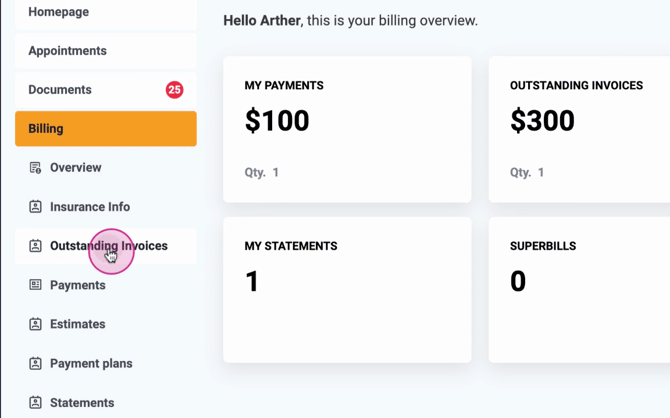The image size is (670, 418).
Task: Open the My Payments $100 card
Action: point(347,129)
